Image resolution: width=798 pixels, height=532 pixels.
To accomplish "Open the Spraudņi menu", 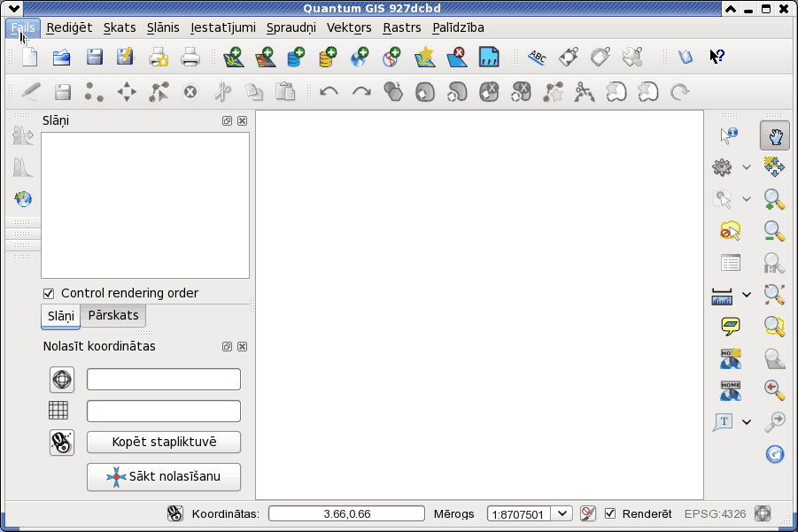I will (x=291, y=27).
